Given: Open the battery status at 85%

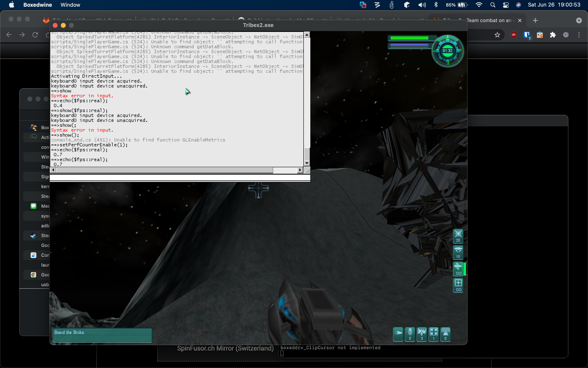Looking at the screenshot, I should click(x=457, y=5).
